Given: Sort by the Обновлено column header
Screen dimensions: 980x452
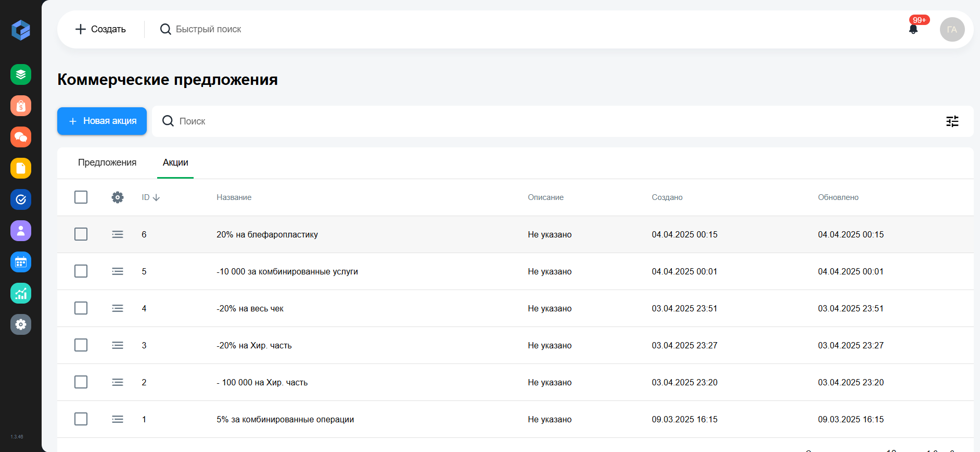Looking at the screenshot, I should point(838,197).
